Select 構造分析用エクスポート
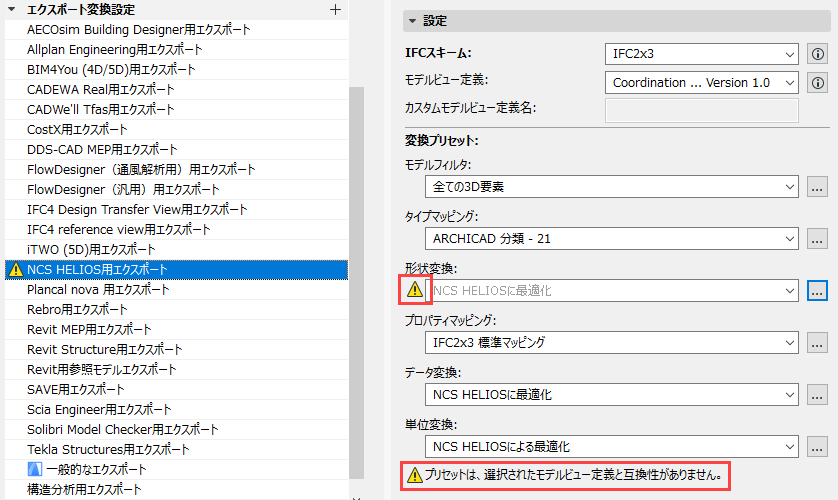This screenshot has height=500, width=838. (x=176, y=490)
